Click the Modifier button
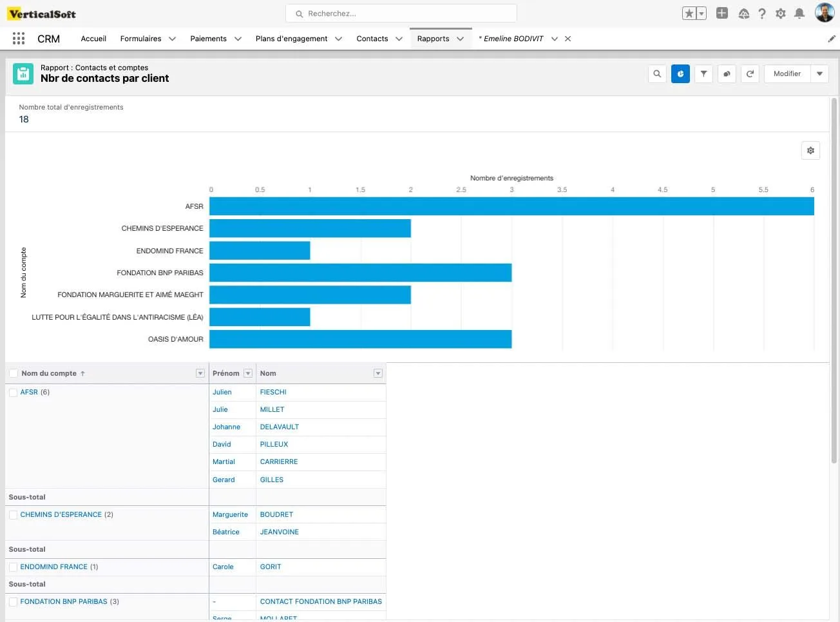Viewport: 840px width, 622px height. 787,74
